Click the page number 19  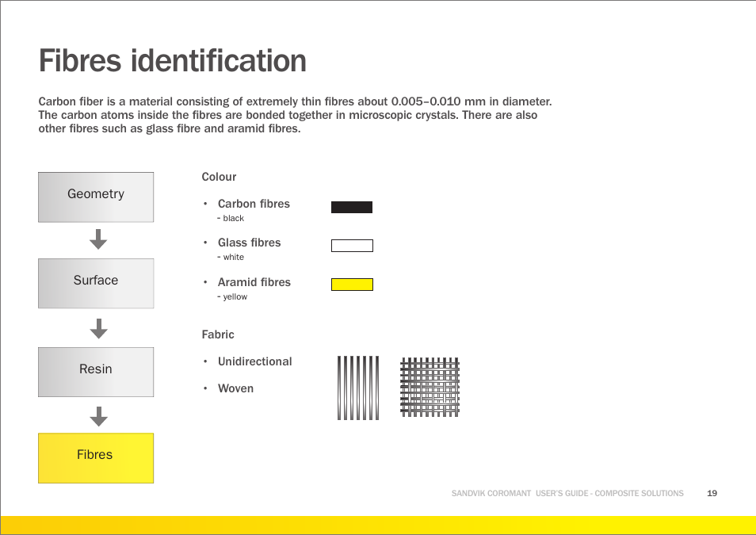point(712,493)
